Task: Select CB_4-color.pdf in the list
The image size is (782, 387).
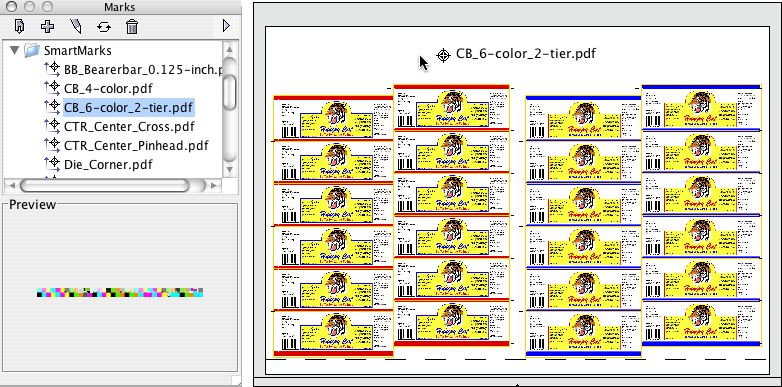Action: click(108, 88)
